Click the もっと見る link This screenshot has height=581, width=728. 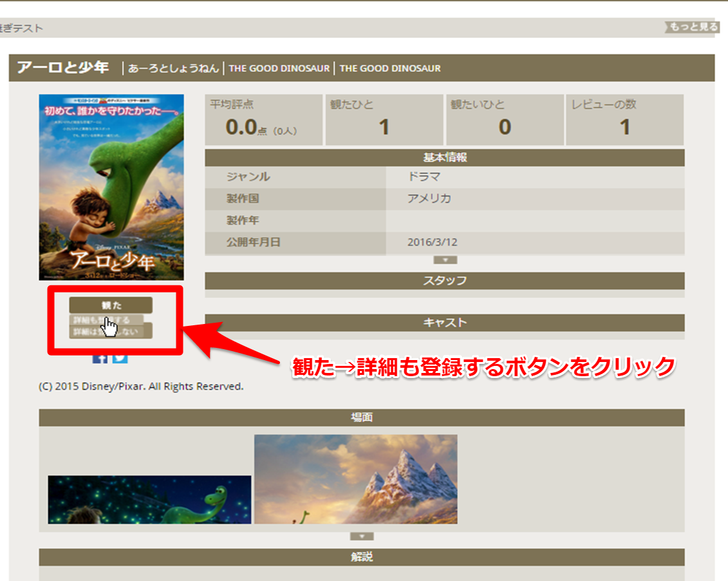(691, 27)
